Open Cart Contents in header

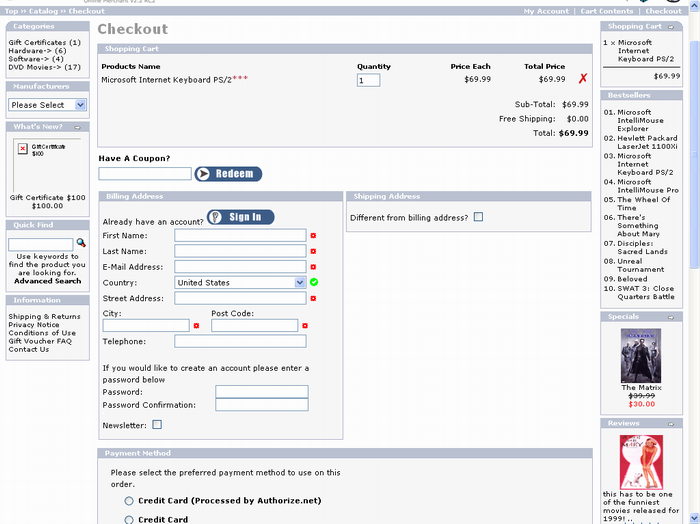click(607, 11)
